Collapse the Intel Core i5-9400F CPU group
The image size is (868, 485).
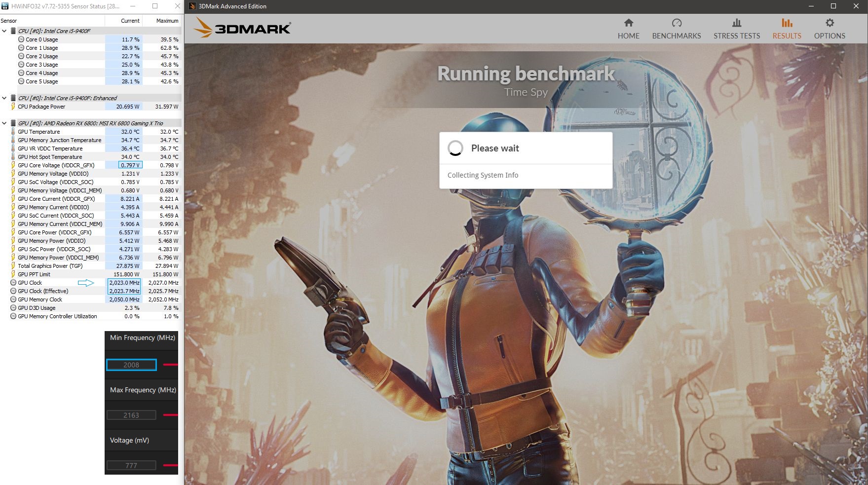tap(4, 31)
